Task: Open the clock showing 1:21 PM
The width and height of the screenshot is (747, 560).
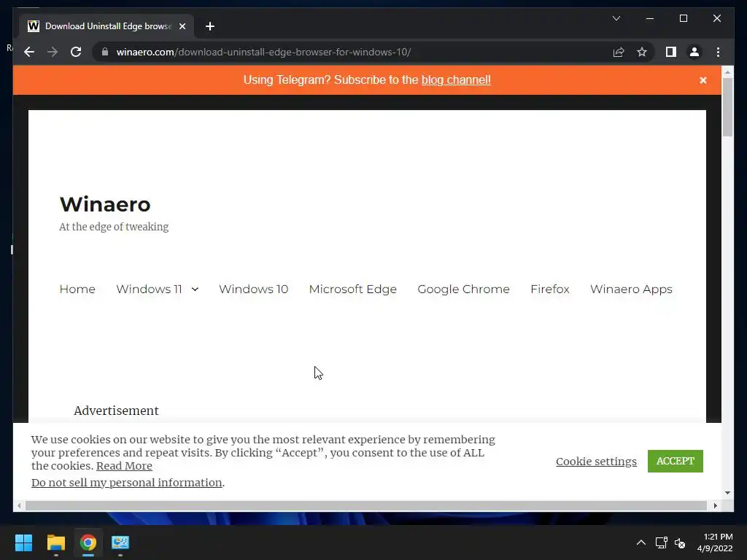Action: click(x=715, y=542)
